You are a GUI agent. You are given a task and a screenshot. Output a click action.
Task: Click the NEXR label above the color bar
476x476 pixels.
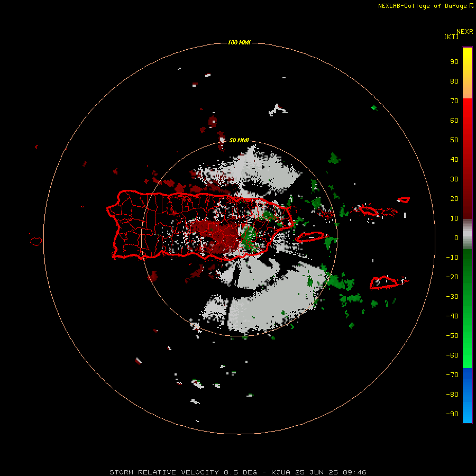(464, 32)
